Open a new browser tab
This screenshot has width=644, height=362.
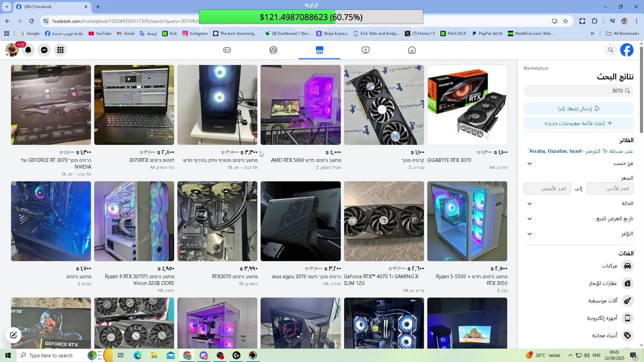(98, 7)
